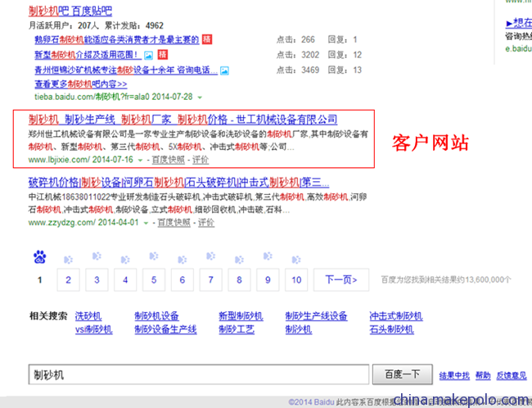
Task: Open related search 洗砂机
Action: [x=88, y=316]
